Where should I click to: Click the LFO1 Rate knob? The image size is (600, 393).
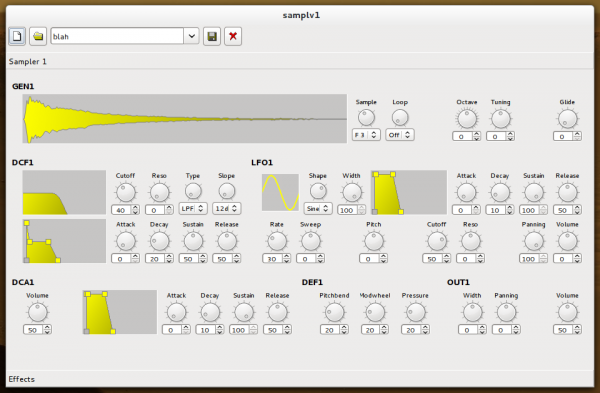[x=277, y=241]
